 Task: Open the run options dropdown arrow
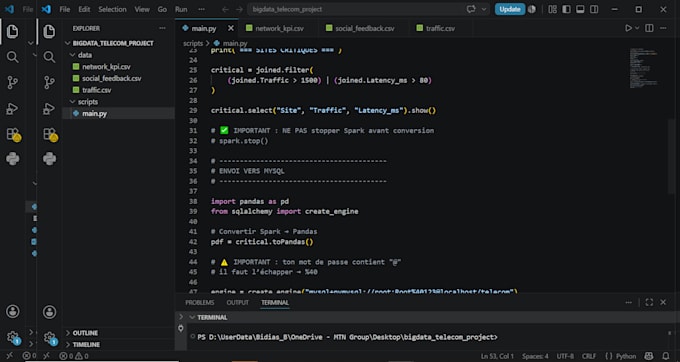click(x=637, y=28)
